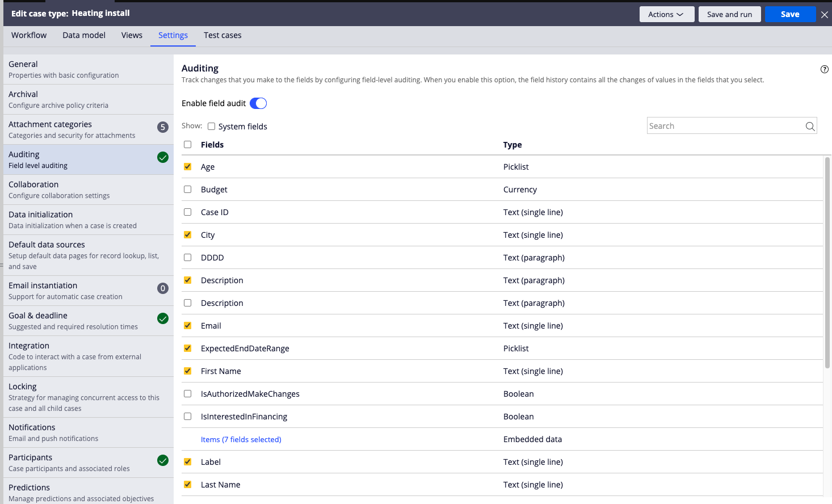Screen dimensions: 832x504
Task: Click the "0" badge on Email instantiation
Action: tap(163, 288)
